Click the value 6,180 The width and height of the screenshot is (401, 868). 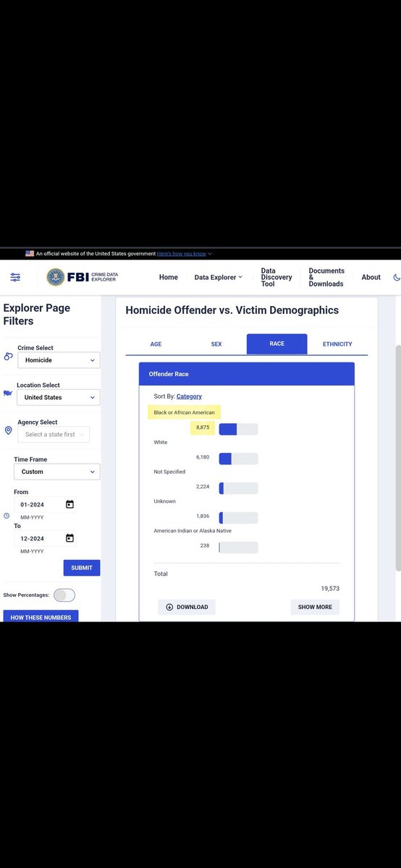point(203,457)
